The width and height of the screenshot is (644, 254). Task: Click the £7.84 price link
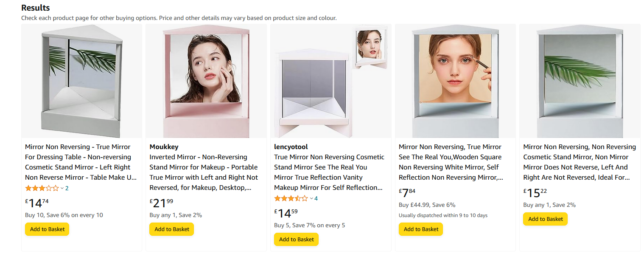pos(407,193)
